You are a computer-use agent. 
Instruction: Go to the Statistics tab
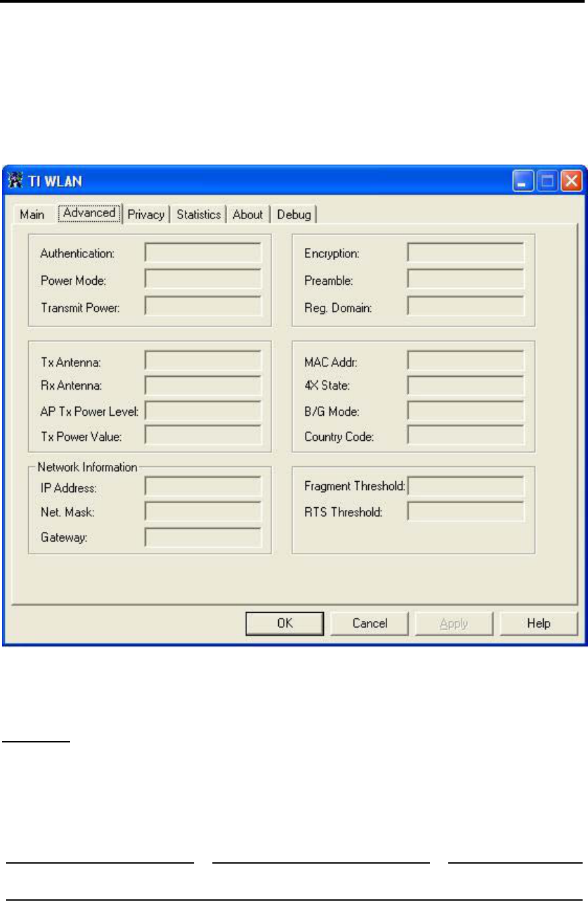coord(198,214)
